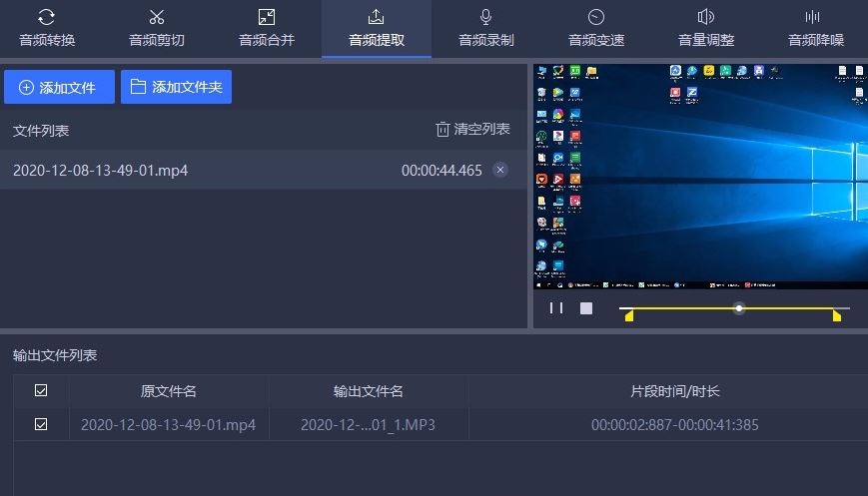Open the 音频降噪 tab
This screenshot has width=868, height=496.
pos(815,28)
